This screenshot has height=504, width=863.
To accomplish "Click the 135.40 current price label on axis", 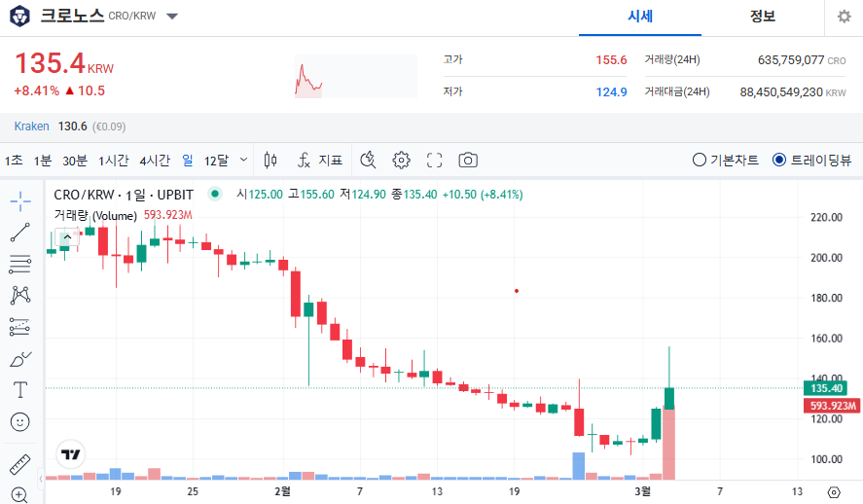I will [826, 388].
